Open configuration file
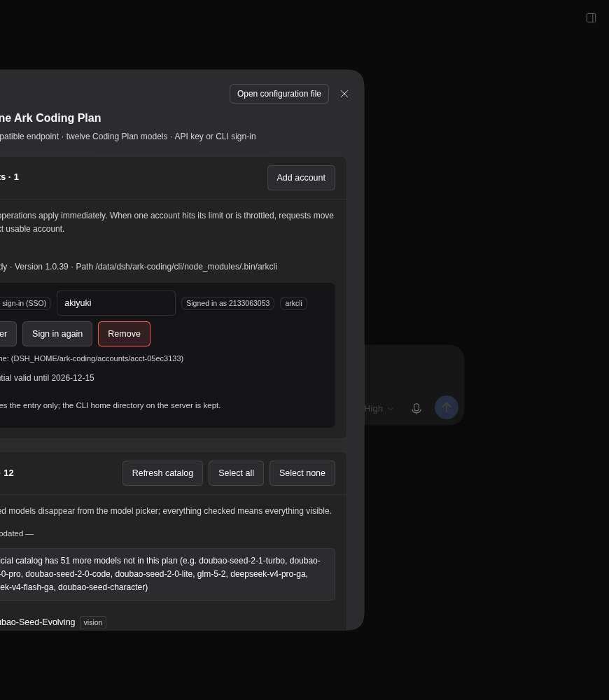The width and height of the screenshot is (609, 700). pyautogui.click(x=279, y=94)
